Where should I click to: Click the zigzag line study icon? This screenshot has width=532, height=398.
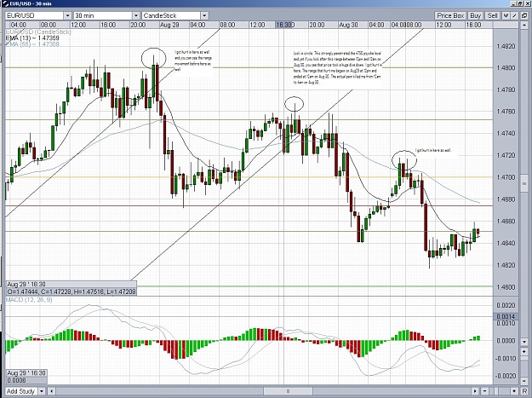(506, 15)
